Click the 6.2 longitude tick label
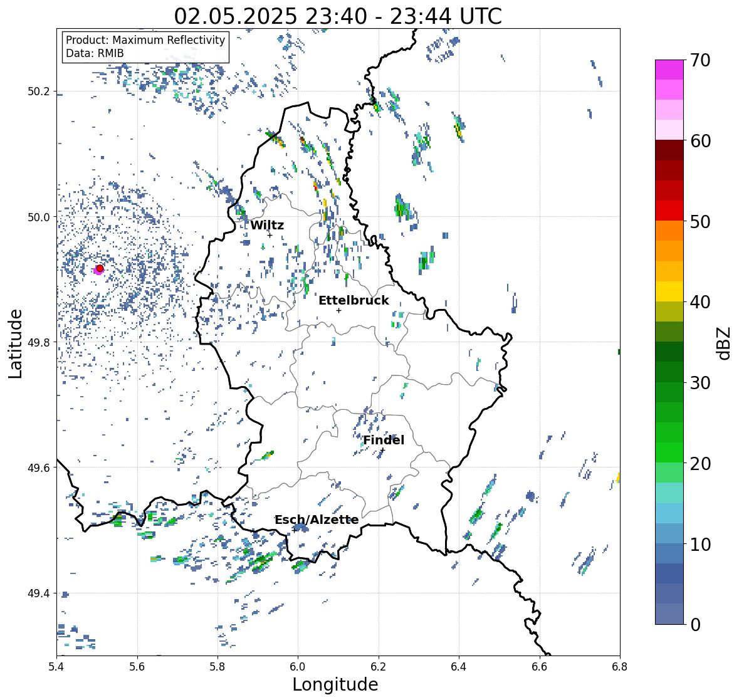Viewport: 739px width, 700px height. coord(379,666)
